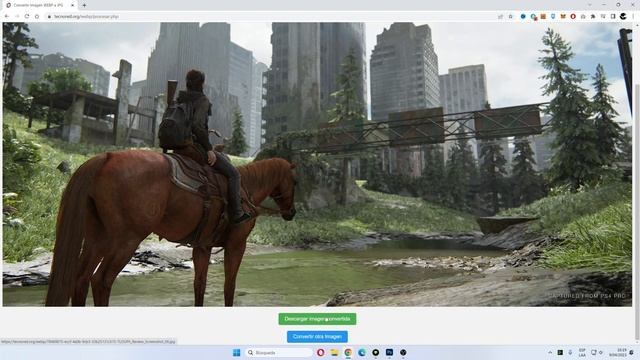The height and width of the screenshot is (360, 640).
Task: Open Photoshop from the taskbar
Action: (389, 352)
